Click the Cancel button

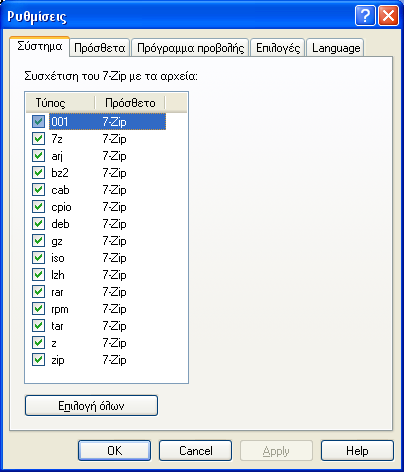pyautogui.click(x=195, y=451)
